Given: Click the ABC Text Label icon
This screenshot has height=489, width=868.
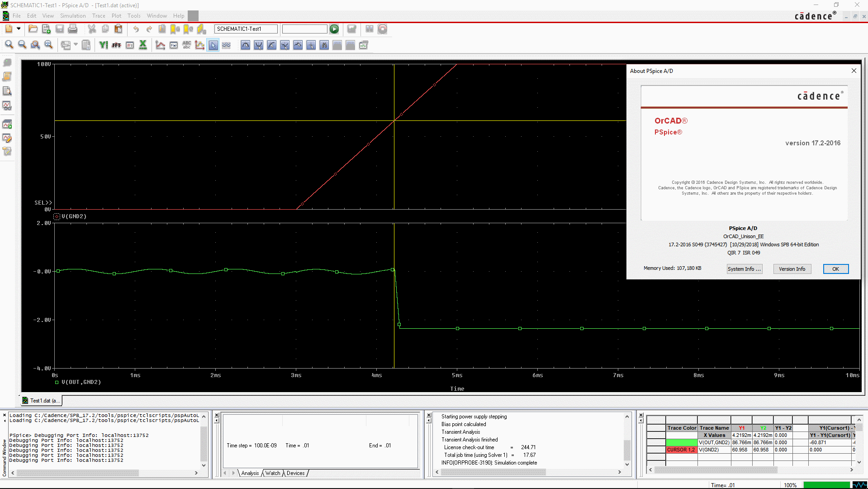Looking at the screenshot, I should [x=187, y=45].
